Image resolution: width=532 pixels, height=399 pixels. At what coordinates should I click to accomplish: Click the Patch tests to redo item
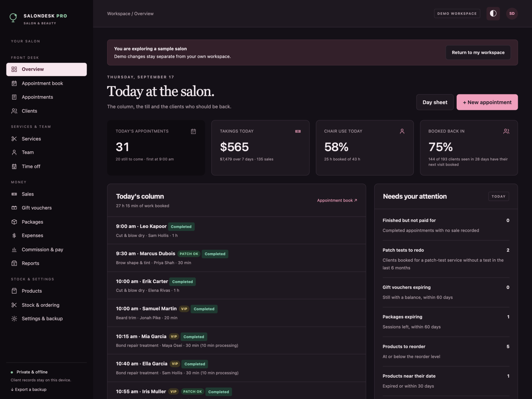coord(446,259)
